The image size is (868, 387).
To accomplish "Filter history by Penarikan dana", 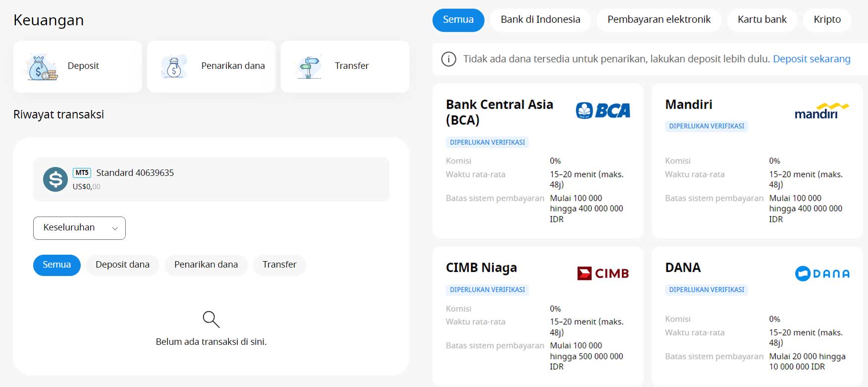I will 206,265.
